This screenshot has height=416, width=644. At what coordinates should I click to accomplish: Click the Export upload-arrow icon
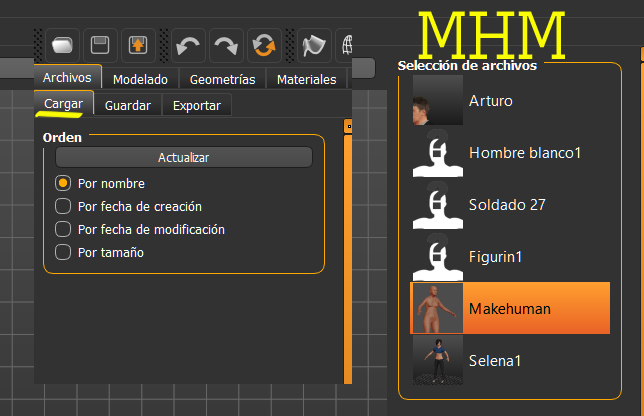click(138, 45)
